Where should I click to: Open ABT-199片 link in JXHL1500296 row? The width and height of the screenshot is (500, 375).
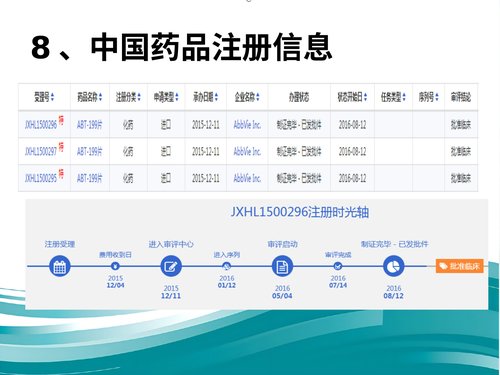(x=90, y=125)
